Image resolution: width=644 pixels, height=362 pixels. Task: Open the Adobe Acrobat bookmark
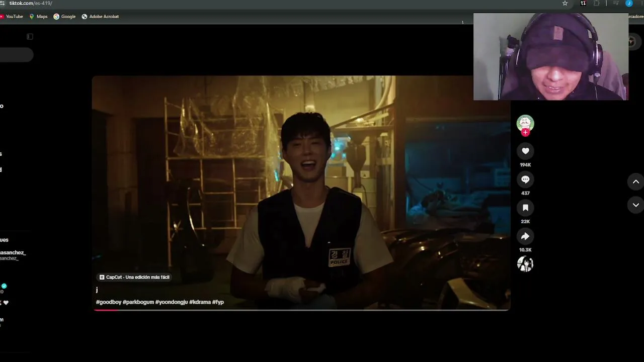pyautogui.click(x=100, y=17)
